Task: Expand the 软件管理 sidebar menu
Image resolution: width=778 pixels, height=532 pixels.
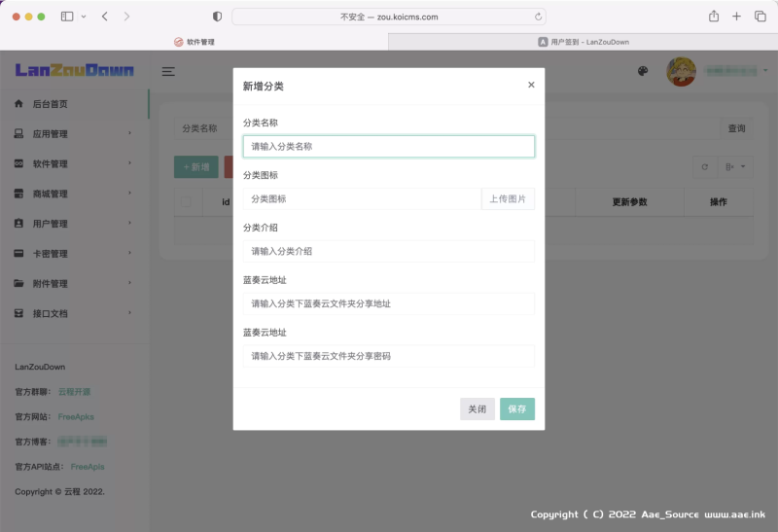Action: 74,163
